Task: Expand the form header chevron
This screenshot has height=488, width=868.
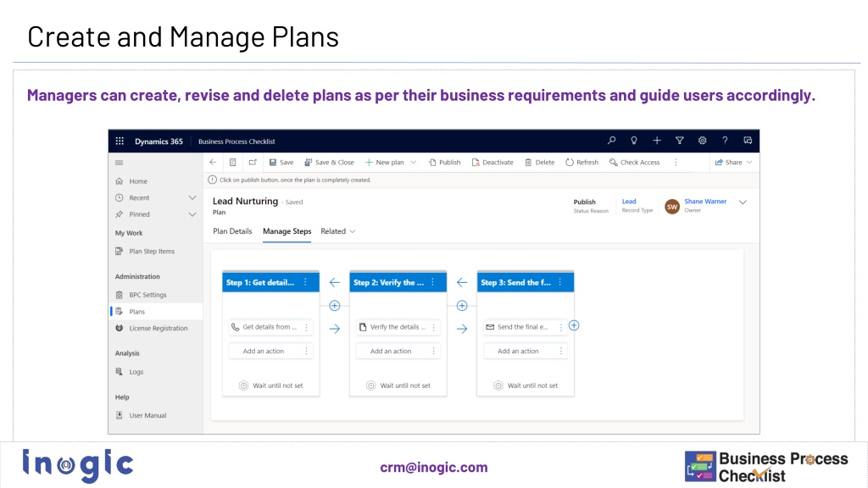Action: coord(743,202)
